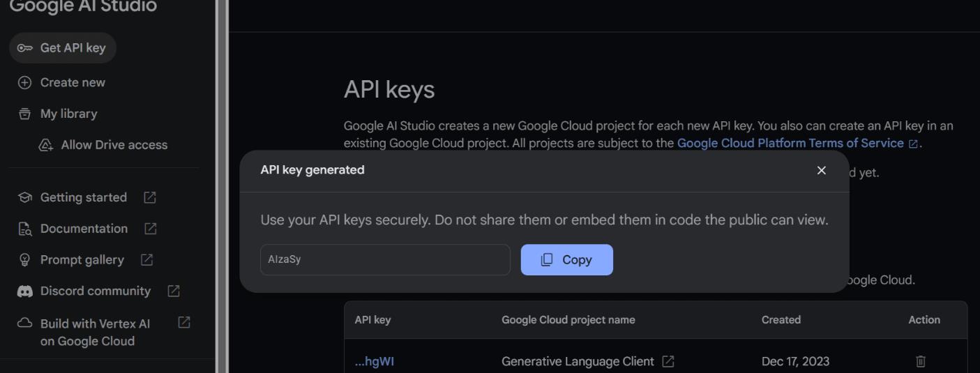Click external link icon beside Generative Language Client
The width and height of the screenshot is (980, 373).
point(668,361)
